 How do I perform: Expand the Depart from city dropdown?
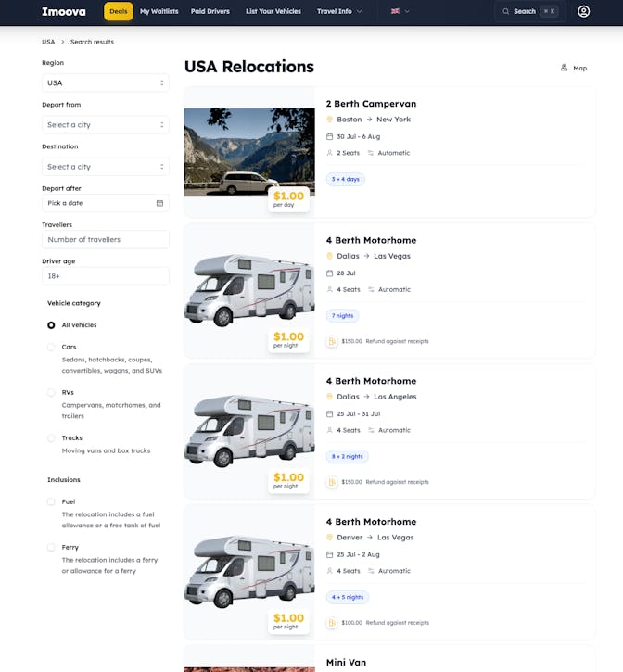[105, 124]
